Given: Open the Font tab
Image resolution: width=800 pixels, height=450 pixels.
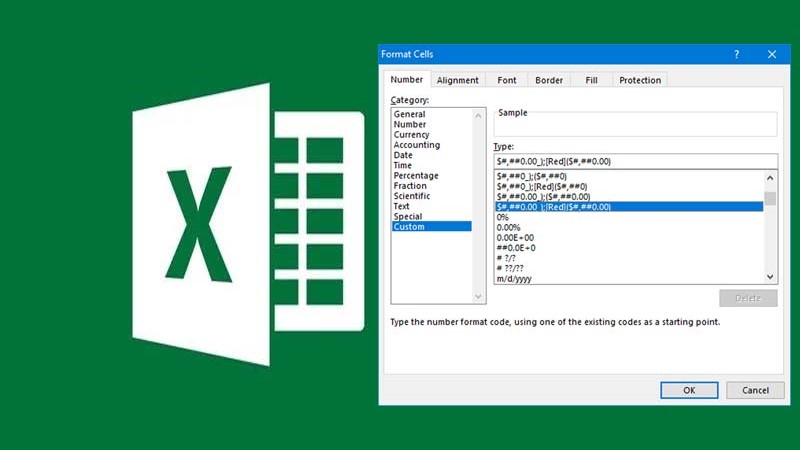Looking at the screenshot, I should [x=507, y=80].
